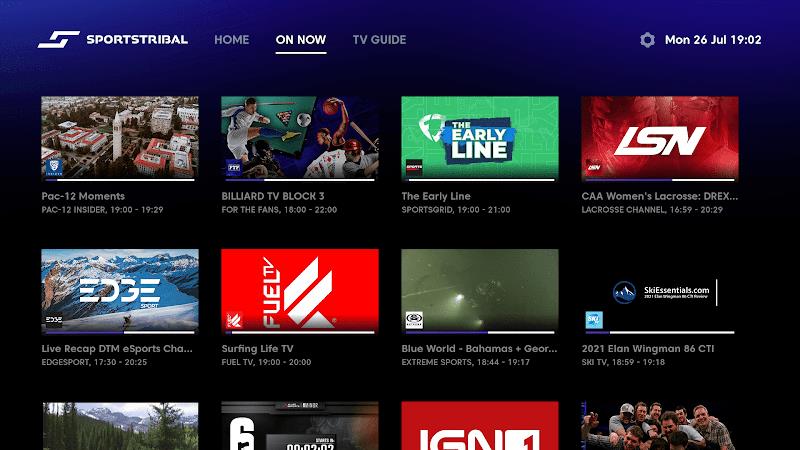800x450 pixels.
Task: Click the CAA Women's Lacrosse title
Action: pos(660,196)
